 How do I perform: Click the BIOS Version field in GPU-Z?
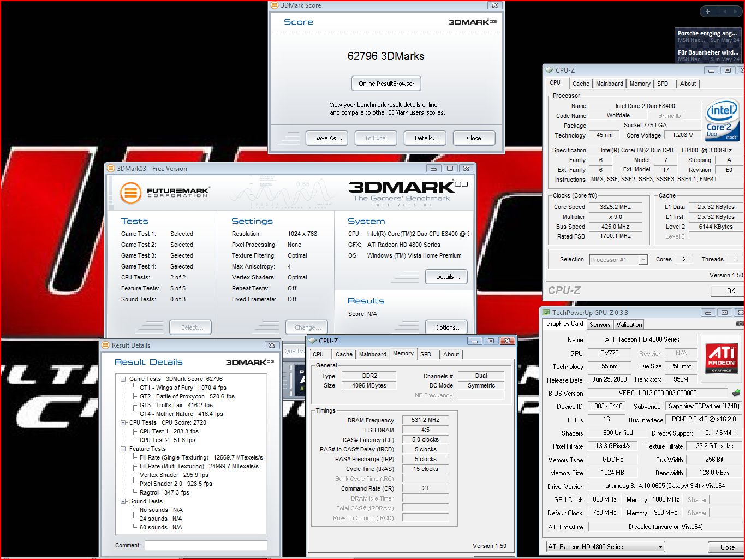click(x=658, y=393)
